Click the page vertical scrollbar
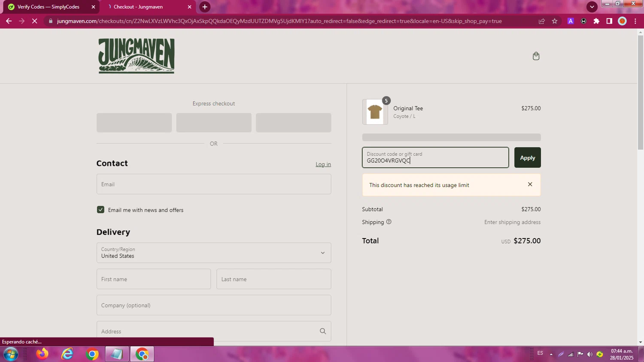The image size is (644, 362). 641,92
